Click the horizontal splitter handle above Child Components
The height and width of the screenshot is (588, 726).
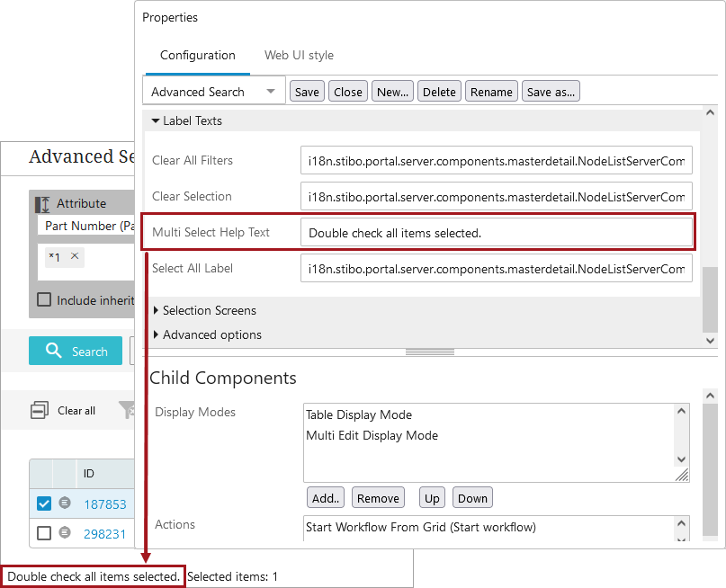click(x=430, y=352)
